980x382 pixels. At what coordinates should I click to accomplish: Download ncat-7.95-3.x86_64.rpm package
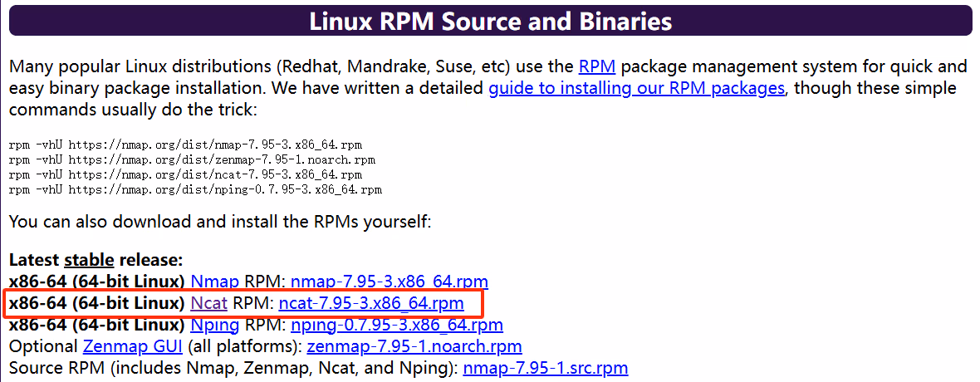(x=371, y=304)
